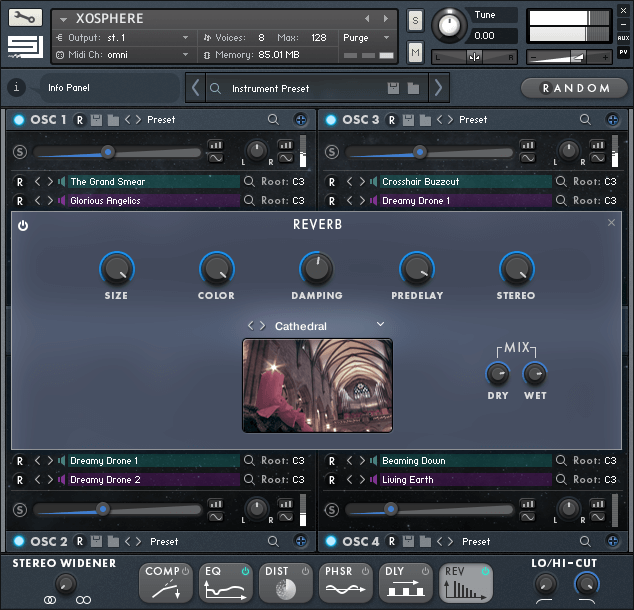
Task: Solo the instrument with S button
Action: [415, 20]
